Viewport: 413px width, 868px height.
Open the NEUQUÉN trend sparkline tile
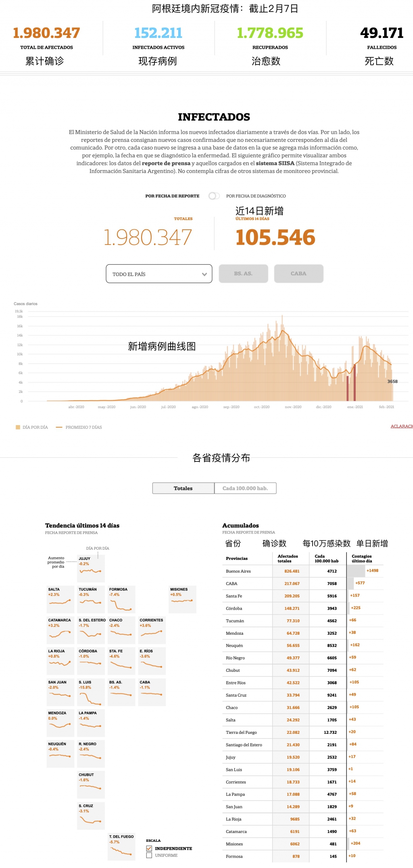pyautogui.click(x=60, y=754)
